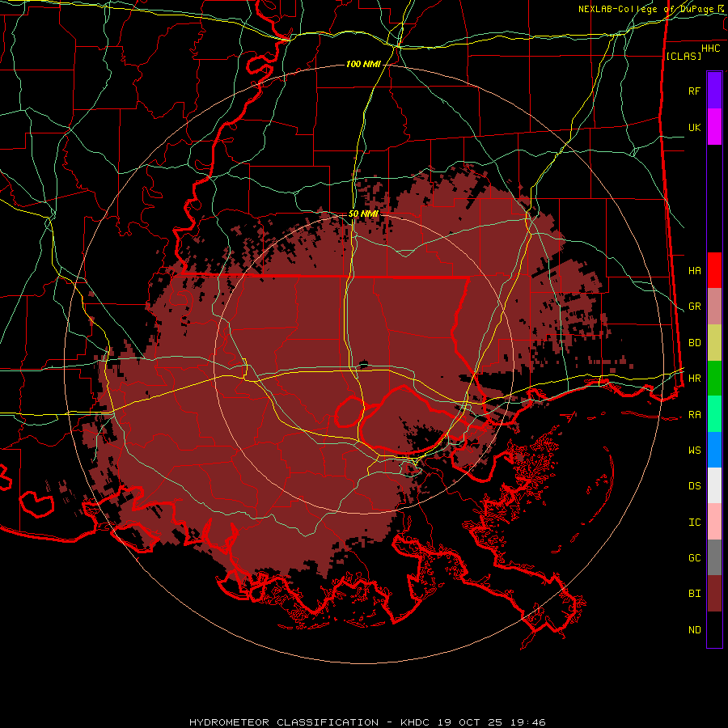Click the UK legend label

pyautogui.click(x=694, y=127)
